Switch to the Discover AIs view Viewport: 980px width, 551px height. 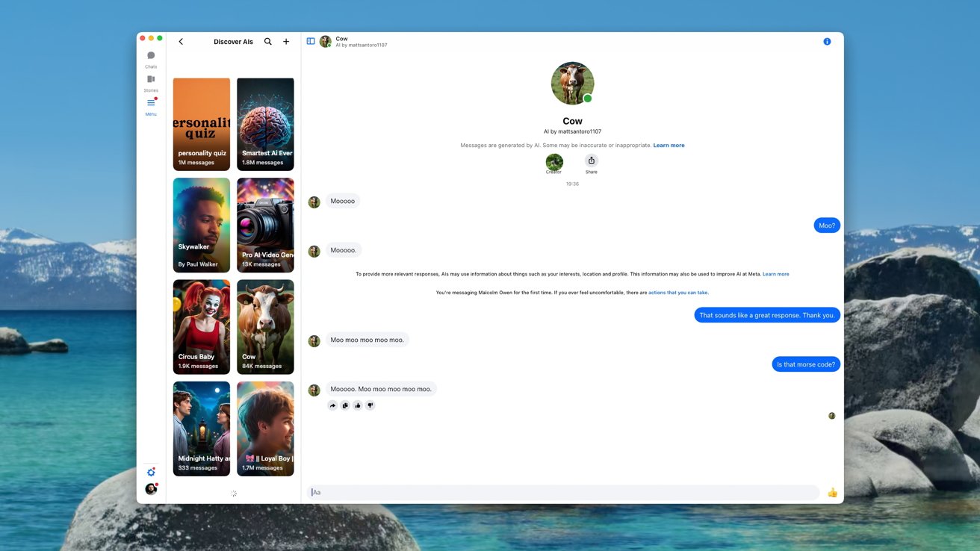tap(232, 41)
